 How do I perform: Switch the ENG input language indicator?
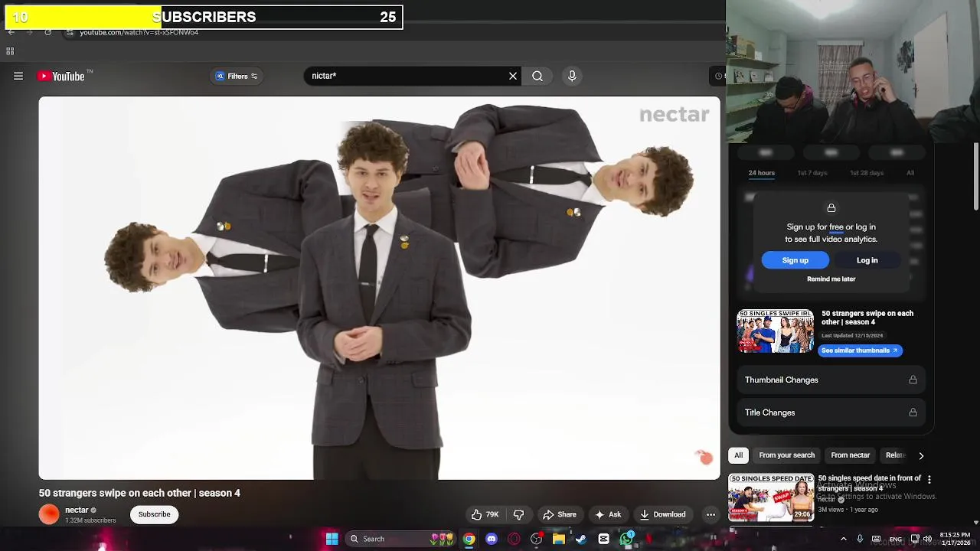click(x=895, y=539)
